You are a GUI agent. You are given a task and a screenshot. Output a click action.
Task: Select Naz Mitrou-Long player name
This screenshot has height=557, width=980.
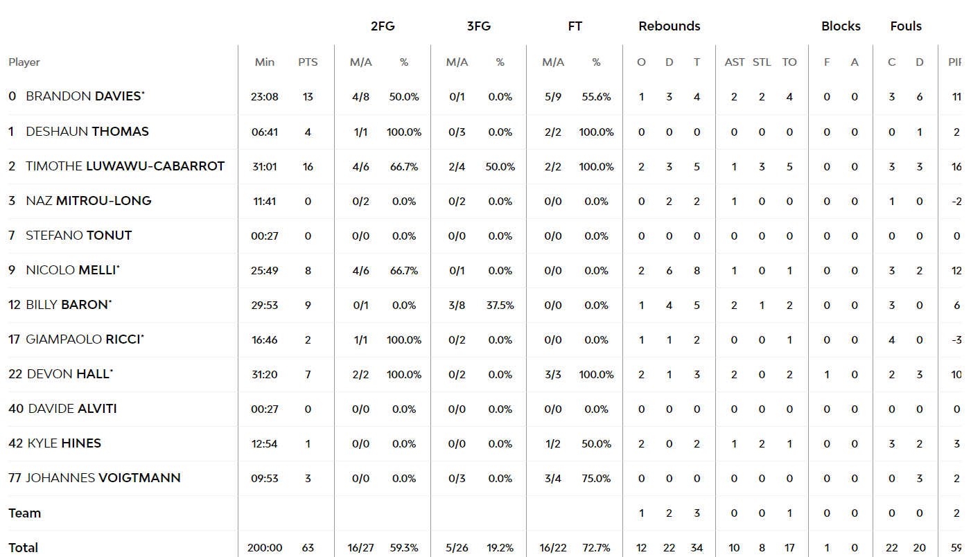click(88, 200)
